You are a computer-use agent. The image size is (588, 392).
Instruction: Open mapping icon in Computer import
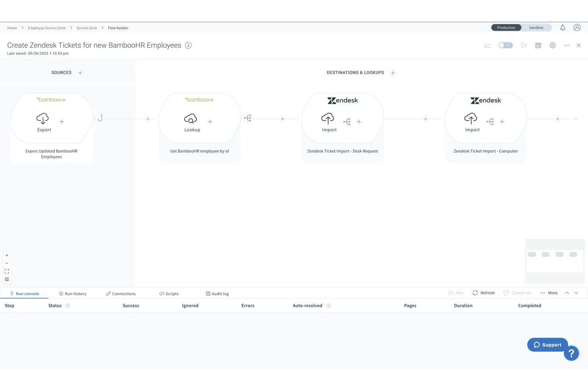(x=490, y=122)
